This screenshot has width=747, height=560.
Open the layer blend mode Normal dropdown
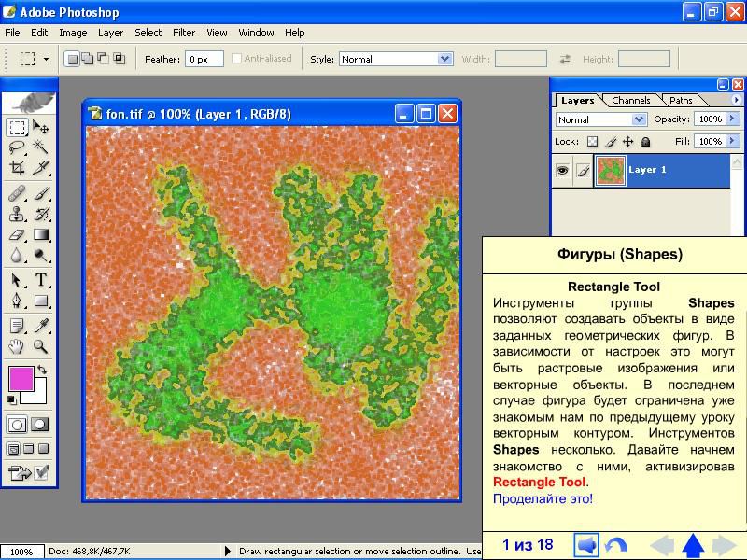click(x=600, y=119)
